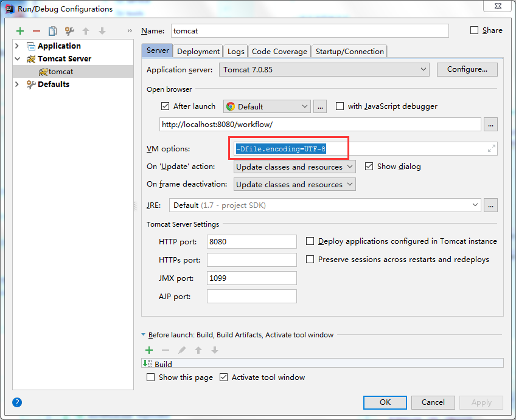This screenshot has height=420, width=516.
Task: Switch to the Code Coverage tab
Action: pyautogui.click(x=279, y=52)
